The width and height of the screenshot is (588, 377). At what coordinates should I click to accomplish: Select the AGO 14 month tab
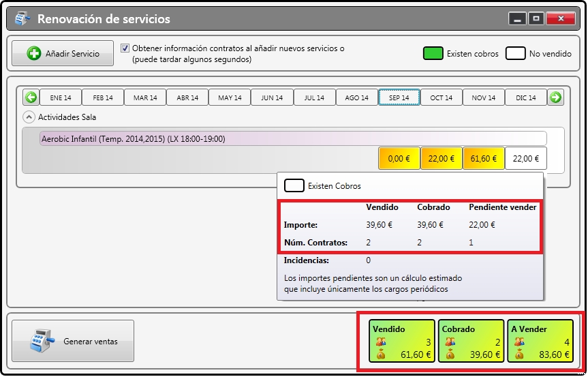pos(356,97)
